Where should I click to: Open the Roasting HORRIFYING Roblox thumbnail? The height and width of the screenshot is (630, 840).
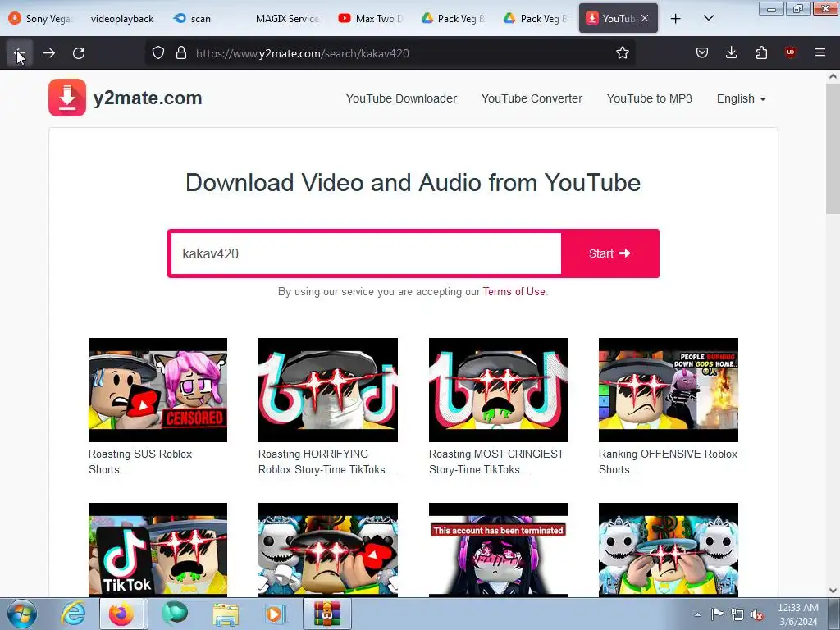click(328, 390)
